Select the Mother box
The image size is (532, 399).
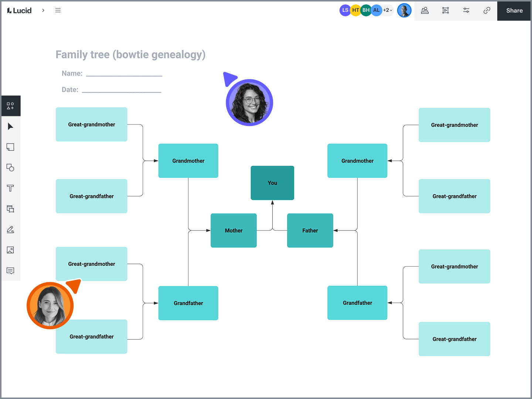pos(233,231)
